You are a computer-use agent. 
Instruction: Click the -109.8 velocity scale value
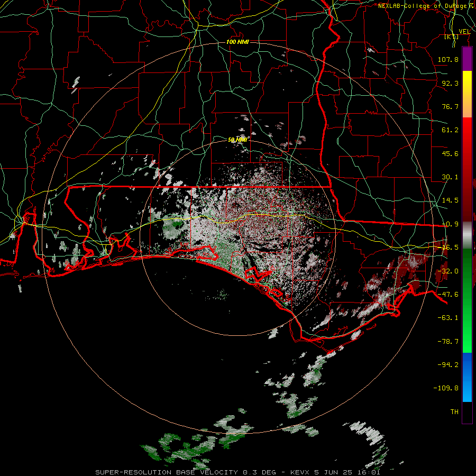(x=446, y=388)
